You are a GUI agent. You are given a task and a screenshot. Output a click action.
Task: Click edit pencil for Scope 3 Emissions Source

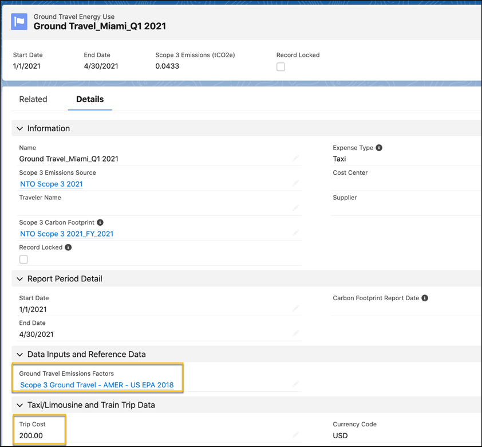coord(296,183)
